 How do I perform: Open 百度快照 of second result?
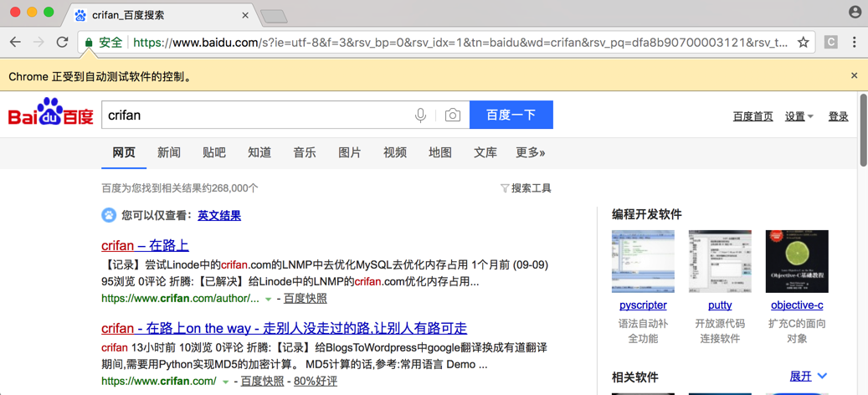pyautogui.click(x=262, y=381)
